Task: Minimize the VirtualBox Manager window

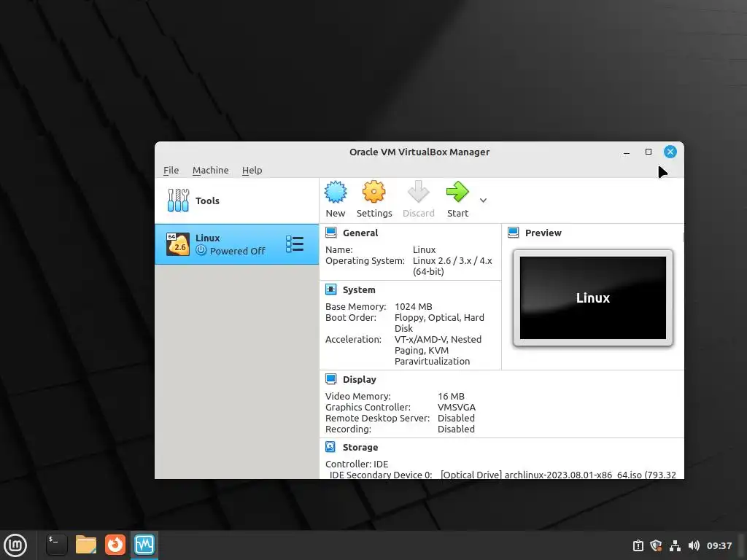Action: [627, 152]
